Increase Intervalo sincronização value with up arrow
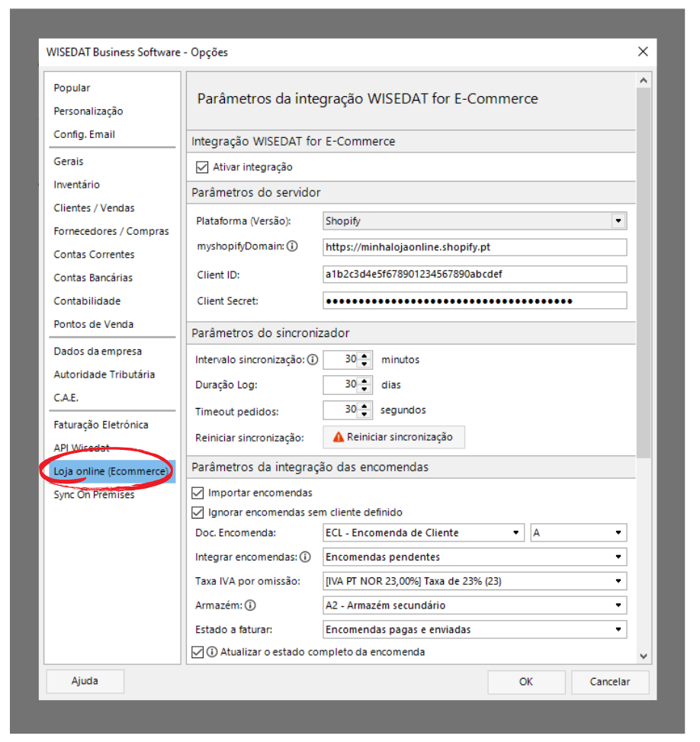The image size is (700, 742). (x=364, y=356)
